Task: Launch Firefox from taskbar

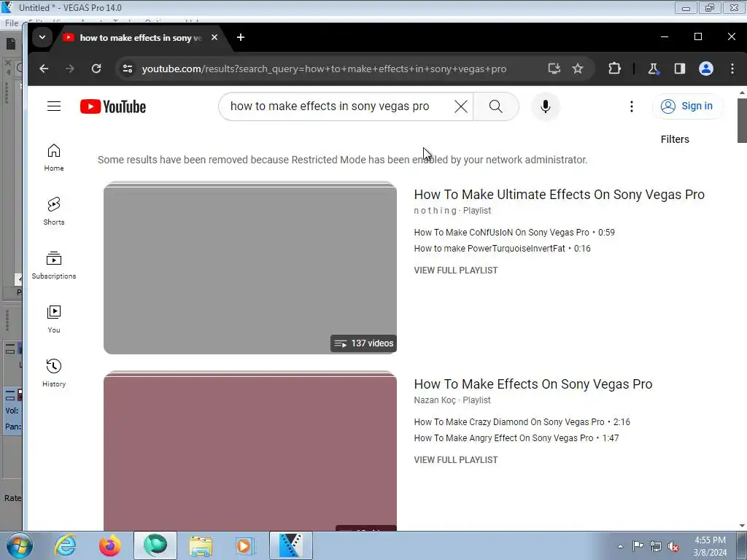Action: point(110,545)
